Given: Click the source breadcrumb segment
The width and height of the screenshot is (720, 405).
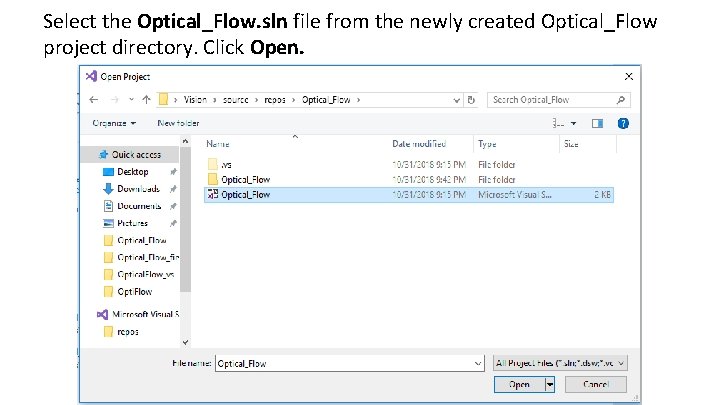Looking at the screenshot, I should click(236, 100).
